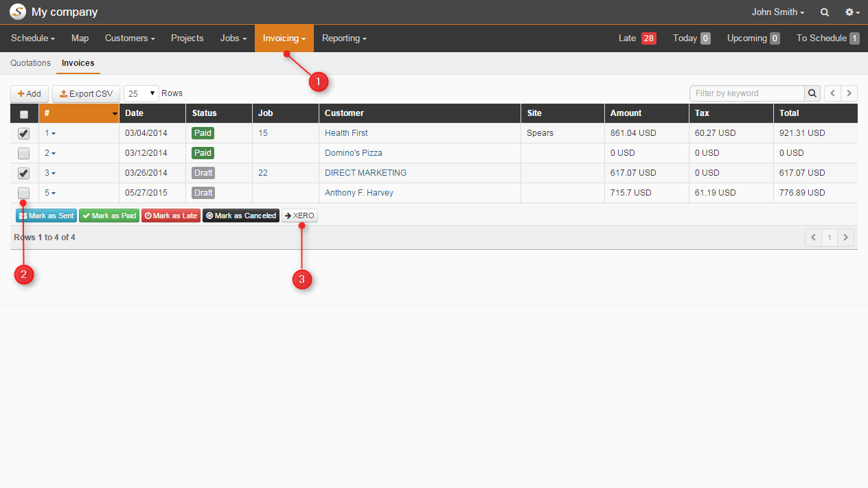Click the Mark as Paid button
The height and width of the screenshot is (488, 868).
pos(109,216)
